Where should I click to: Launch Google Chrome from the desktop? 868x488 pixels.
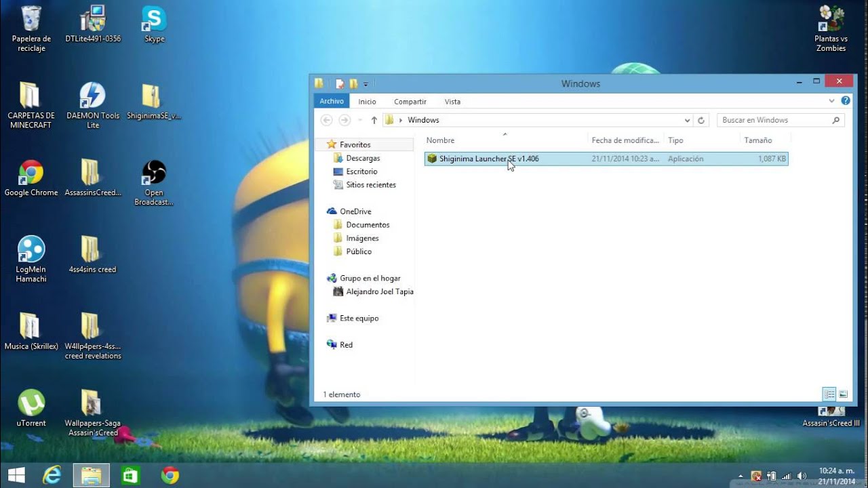[x=31, y=178]
